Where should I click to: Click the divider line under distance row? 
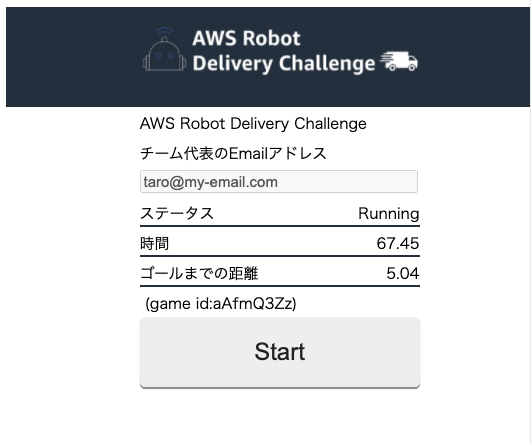pos(280,286)
